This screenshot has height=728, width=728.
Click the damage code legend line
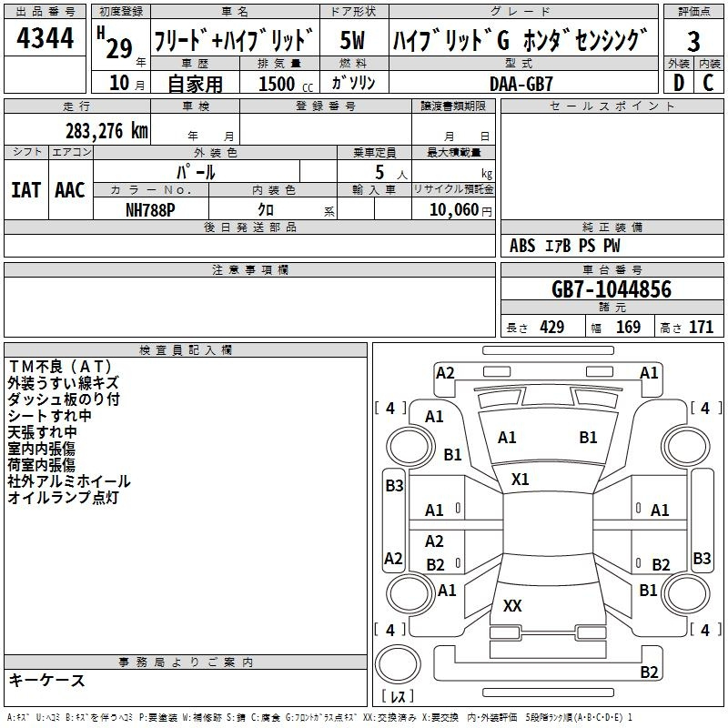tap(319, 717)
